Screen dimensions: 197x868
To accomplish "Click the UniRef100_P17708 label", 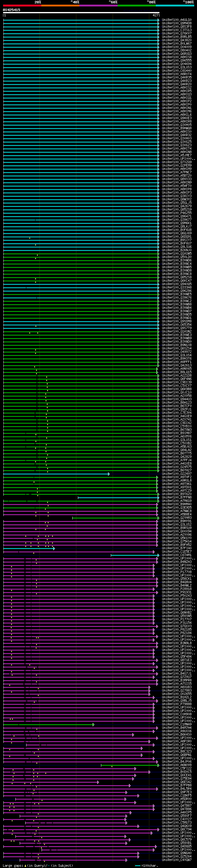I will coord(177,572).
